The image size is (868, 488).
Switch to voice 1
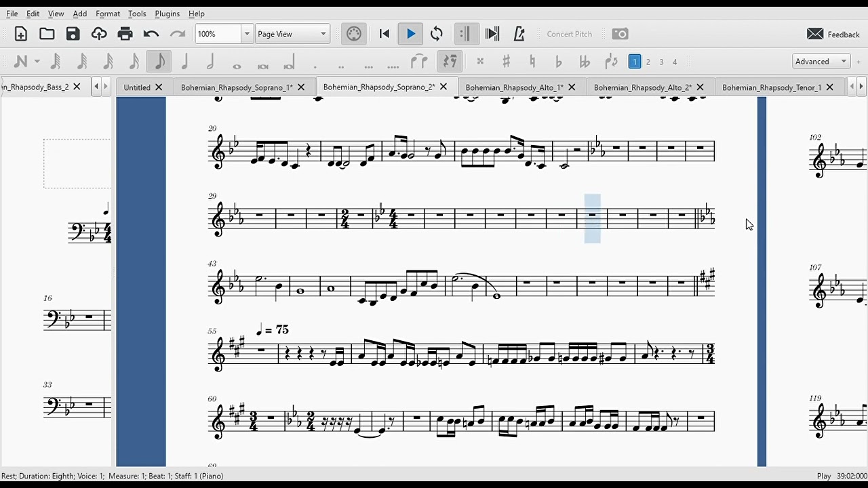(x=635, y=62)
